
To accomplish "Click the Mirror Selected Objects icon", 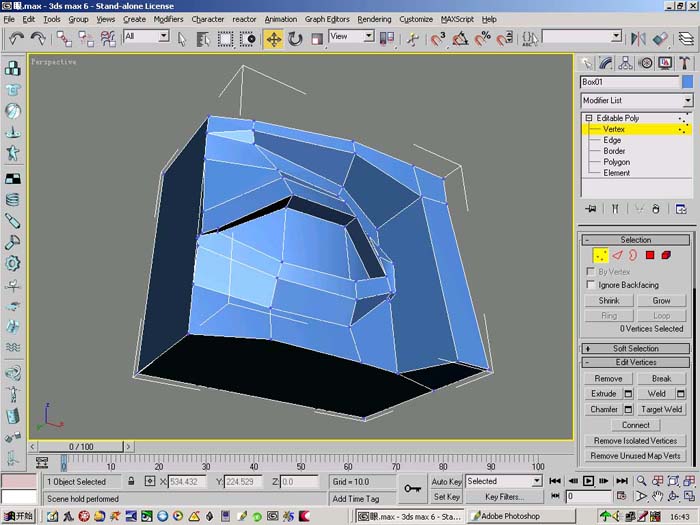I will 638,39.
